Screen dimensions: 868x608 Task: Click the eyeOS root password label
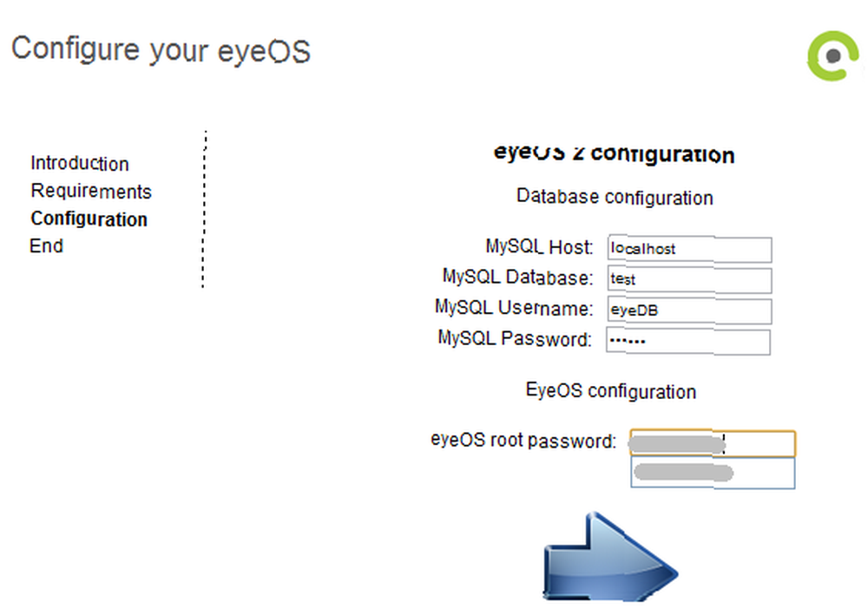[523, 441]
